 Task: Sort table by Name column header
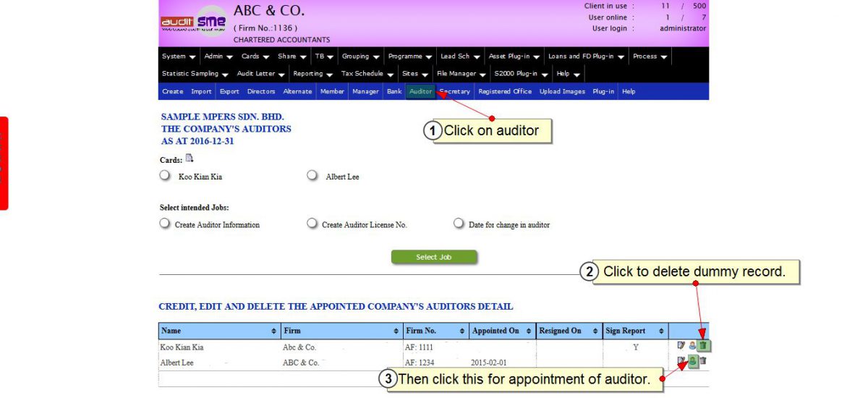click(x=218, y=331)
